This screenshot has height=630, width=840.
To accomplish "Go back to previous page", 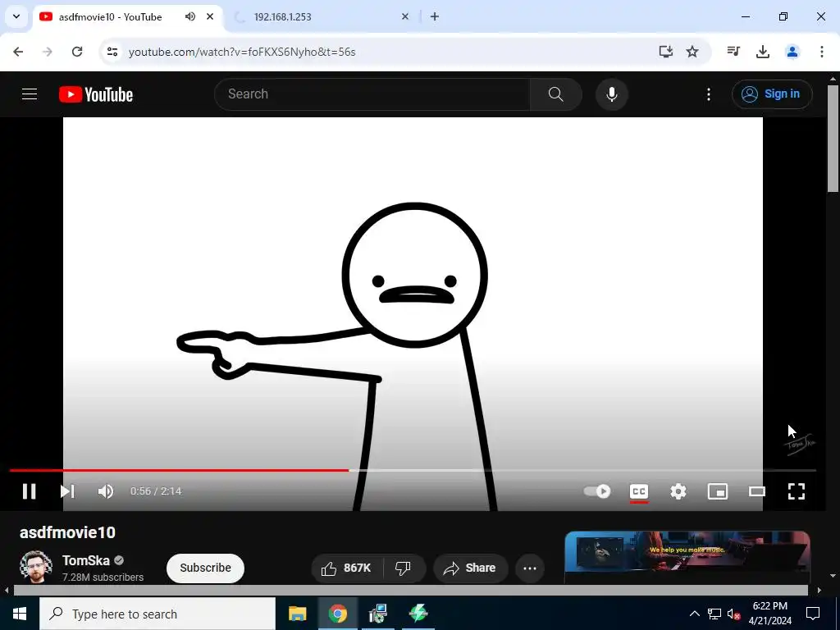I will (x=18, y=52).
